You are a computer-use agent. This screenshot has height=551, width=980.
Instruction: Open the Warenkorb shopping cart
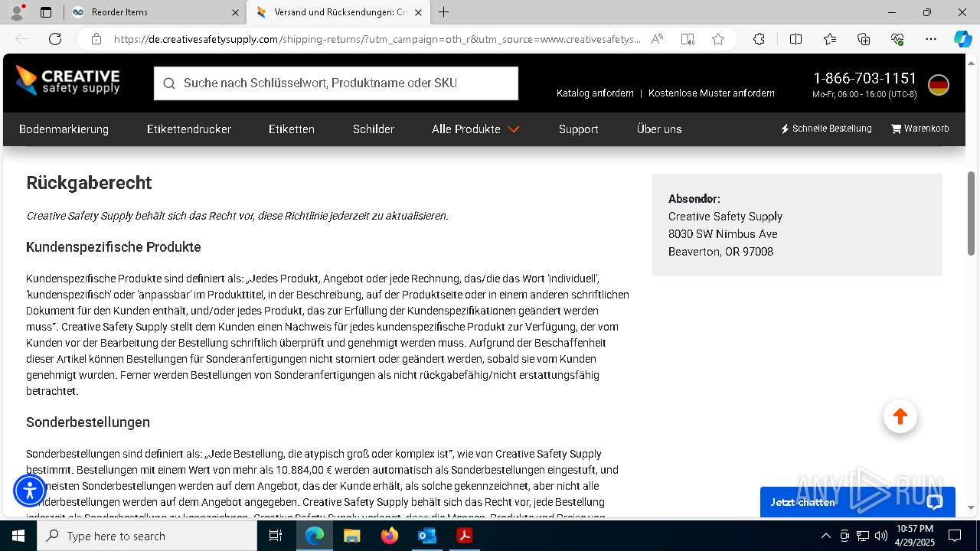[920, 129]
